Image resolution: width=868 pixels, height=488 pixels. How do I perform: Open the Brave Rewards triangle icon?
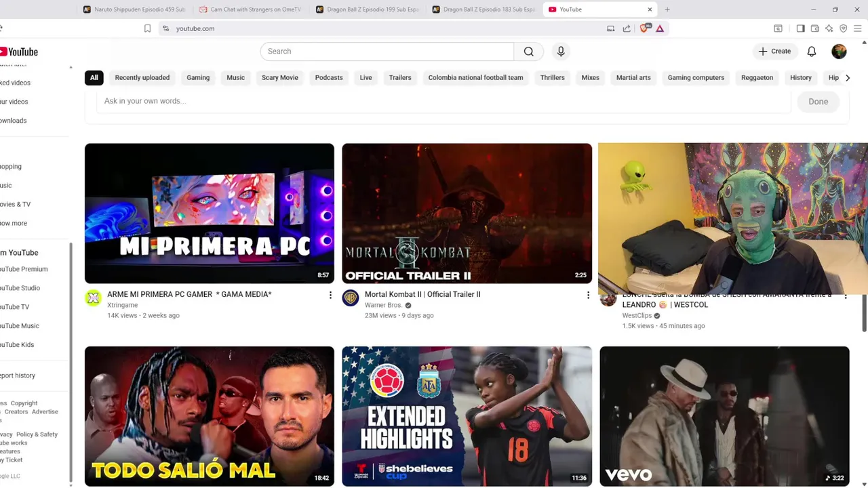(660, 28)
